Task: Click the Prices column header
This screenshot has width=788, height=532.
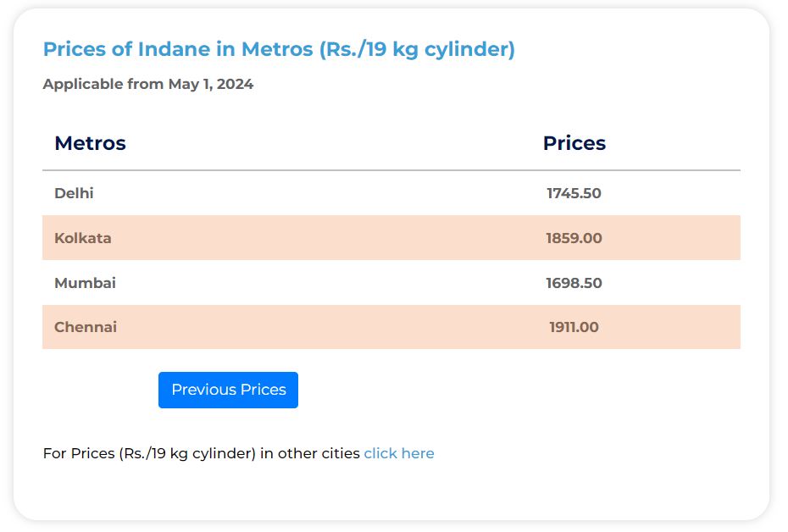Action: pos(574,143)
